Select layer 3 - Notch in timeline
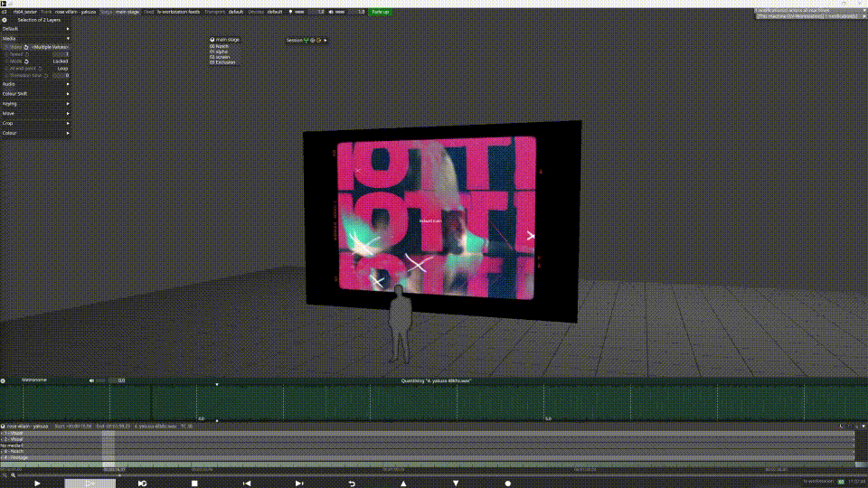Viewport: 868px width, 488px height. [x=428, y=452]
